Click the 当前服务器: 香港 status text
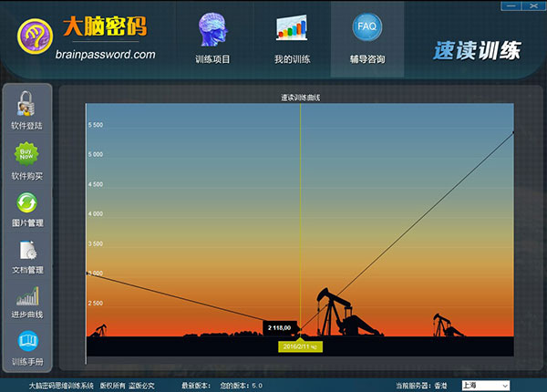Image resolution: width=547 pixels, height=392 pixels. 422,386
